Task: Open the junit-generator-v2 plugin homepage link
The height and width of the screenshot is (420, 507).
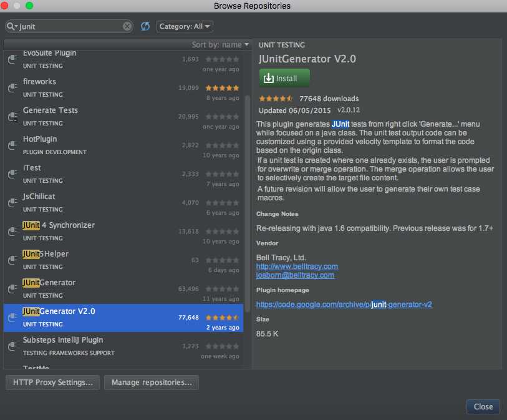Action: [x=344, y=304]
